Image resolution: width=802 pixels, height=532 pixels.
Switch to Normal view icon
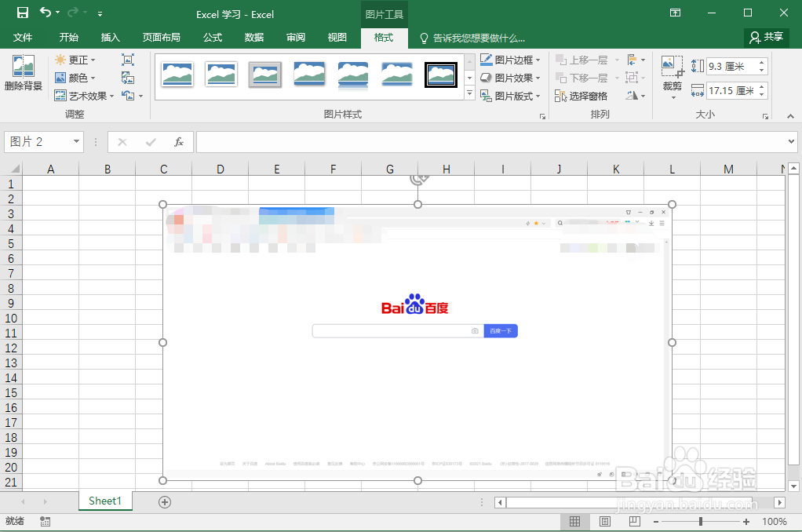click(x=575, y=521)
